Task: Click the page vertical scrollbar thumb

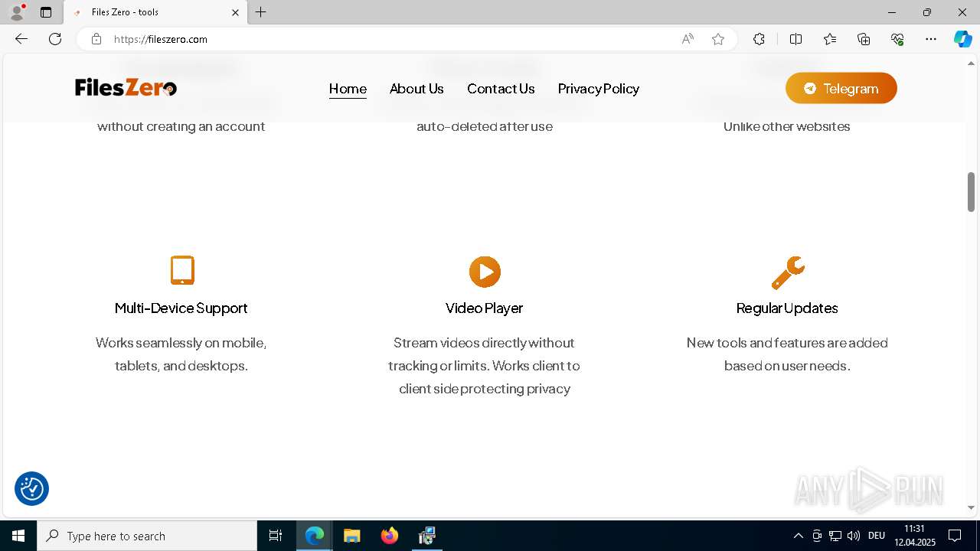Action: (971, 191)
